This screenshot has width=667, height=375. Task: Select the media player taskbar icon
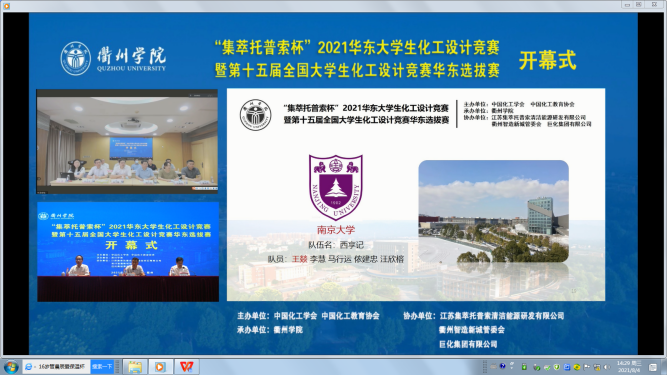click(160, 367)
